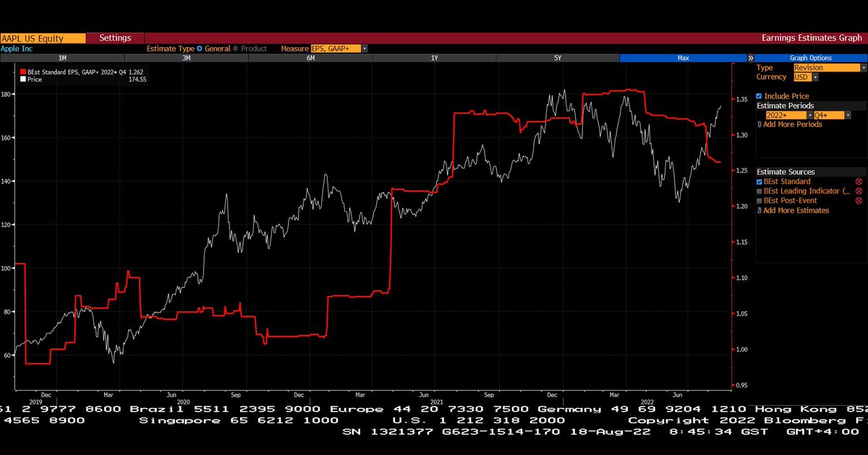This screenshot has width=868, height=455.
Task: Click the AAPL US Equity ticker field
Action: [43, 38]
